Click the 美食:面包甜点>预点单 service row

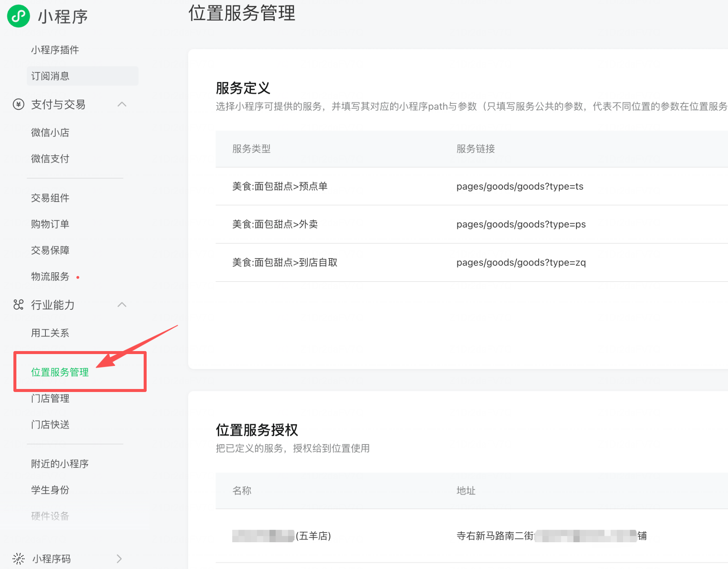click(x=280, y=186)
